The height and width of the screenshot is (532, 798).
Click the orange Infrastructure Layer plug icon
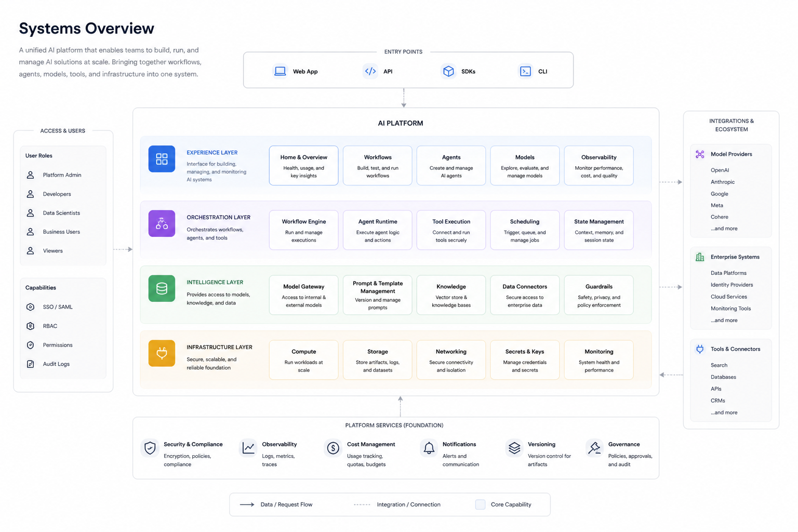point(162,353)
